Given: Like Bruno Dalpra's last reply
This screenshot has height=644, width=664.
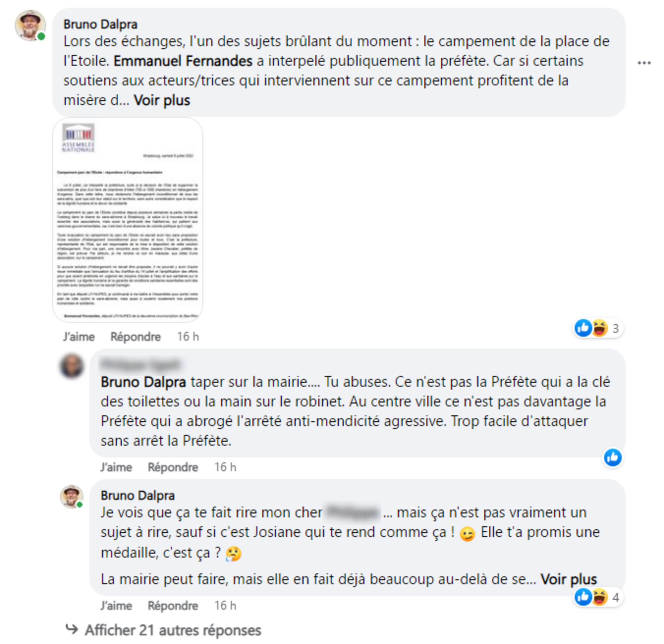Looking at the screenshot, I should point(116,606).
